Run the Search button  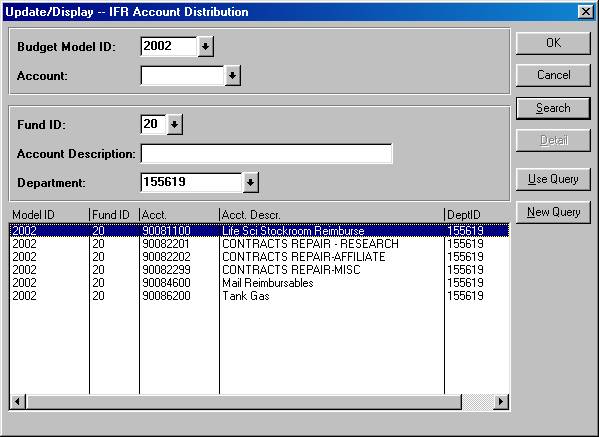click(553, 108)
